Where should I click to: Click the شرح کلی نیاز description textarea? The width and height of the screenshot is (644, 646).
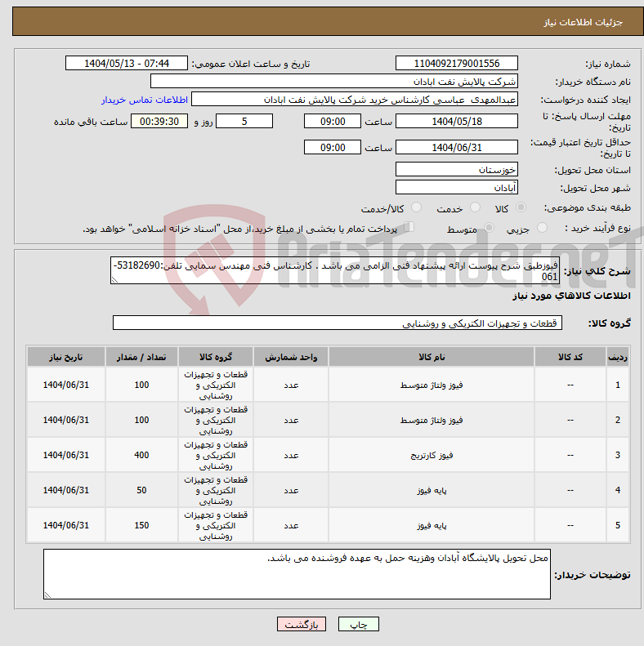(335, 270)
